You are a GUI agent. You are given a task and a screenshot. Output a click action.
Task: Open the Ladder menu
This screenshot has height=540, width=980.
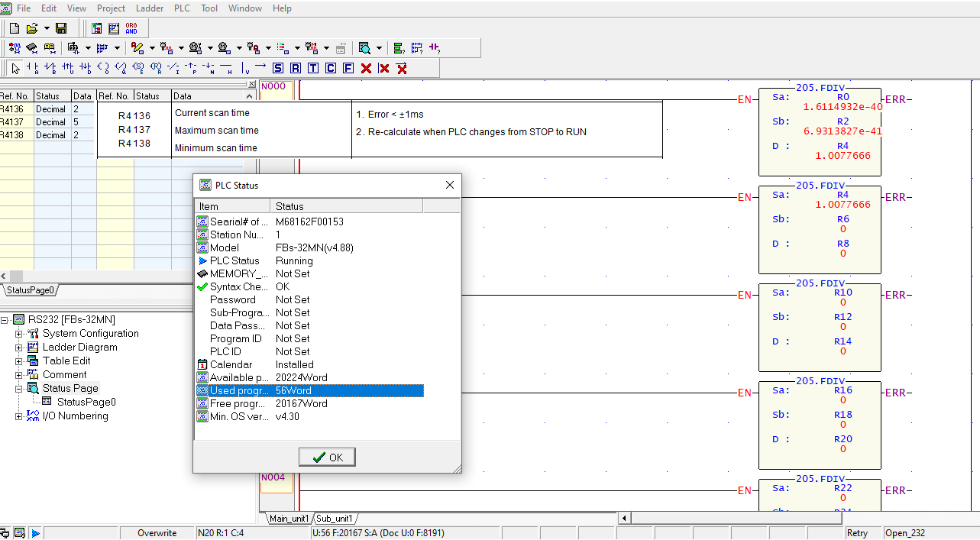point(150,8)
